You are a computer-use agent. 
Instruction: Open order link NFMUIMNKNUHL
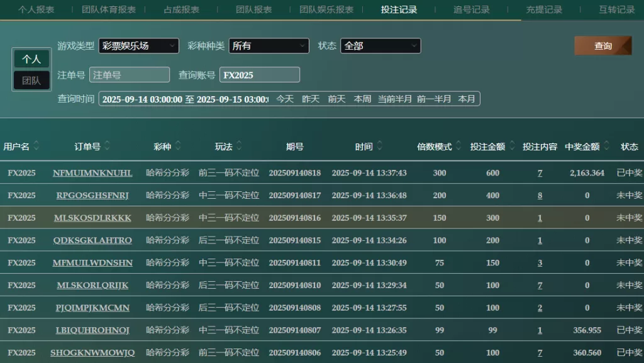tap(92, 173)
